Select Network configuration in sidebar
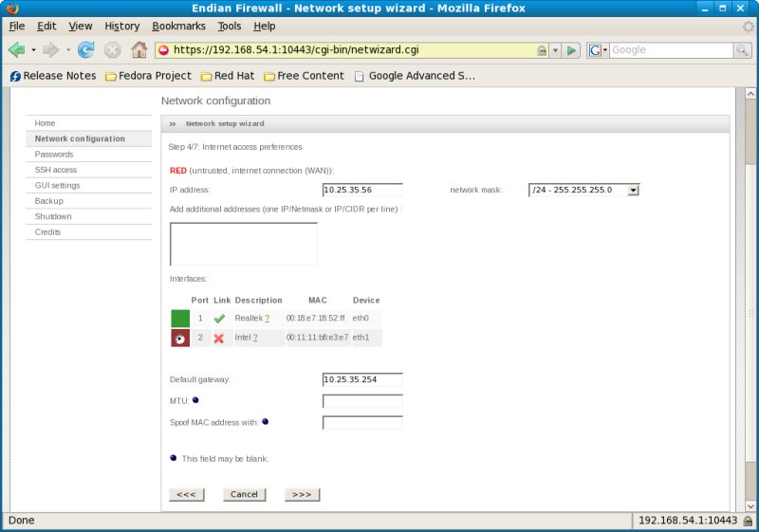 (80, 138)
